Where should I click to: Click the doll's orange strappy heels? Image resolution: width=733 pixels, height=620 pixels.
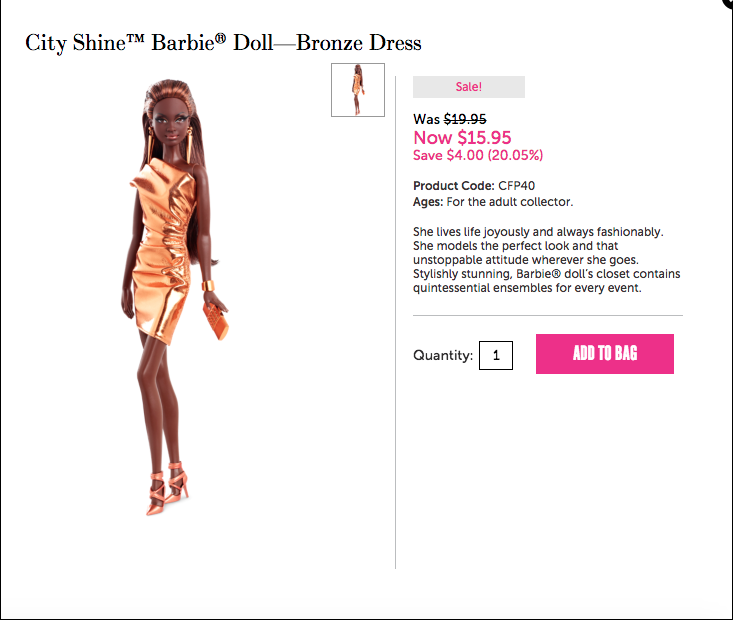click(x=167, y=489)
